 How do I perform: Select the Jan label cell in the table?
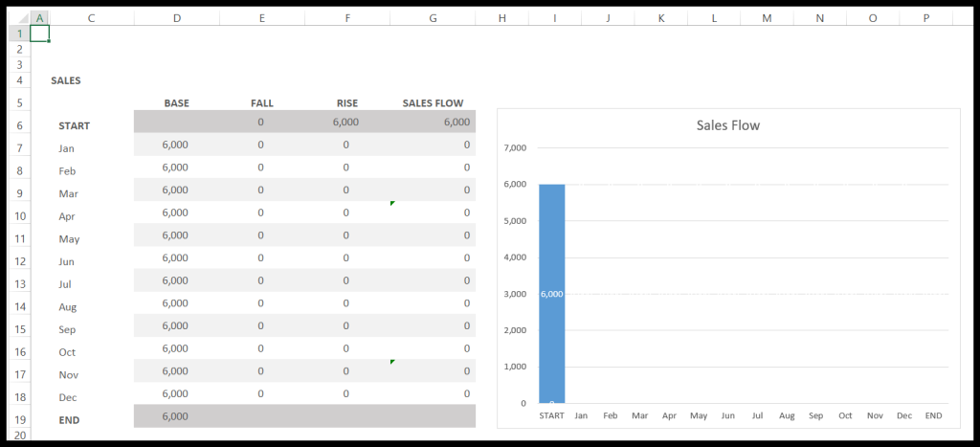tap(66, 148)
